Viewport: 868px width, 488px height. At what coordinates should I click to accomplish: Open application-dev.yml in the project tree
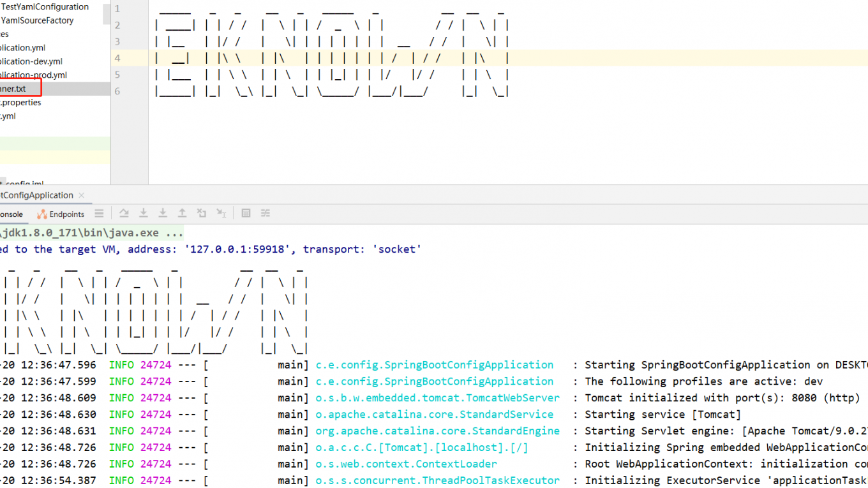coord(31,61)
